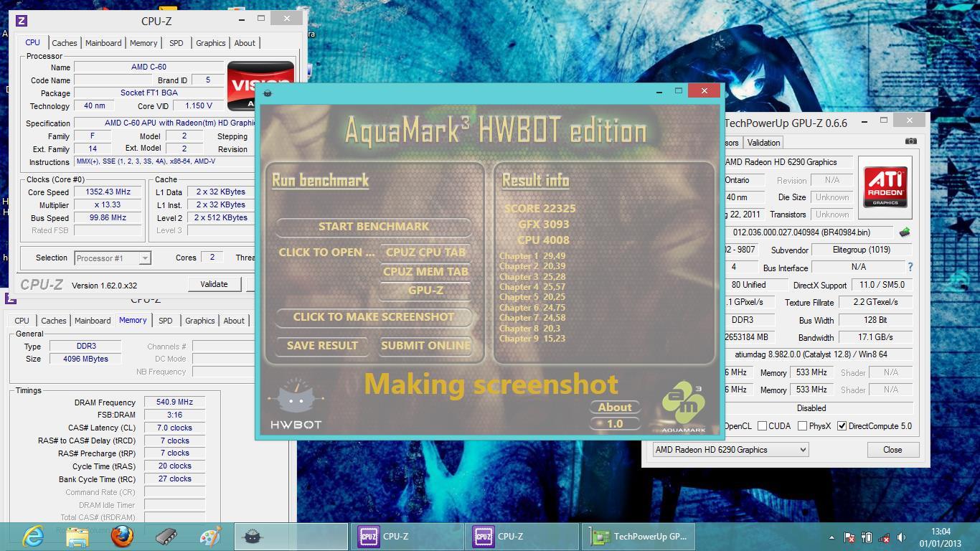Click the battery tray icon

tap(867, 537)
